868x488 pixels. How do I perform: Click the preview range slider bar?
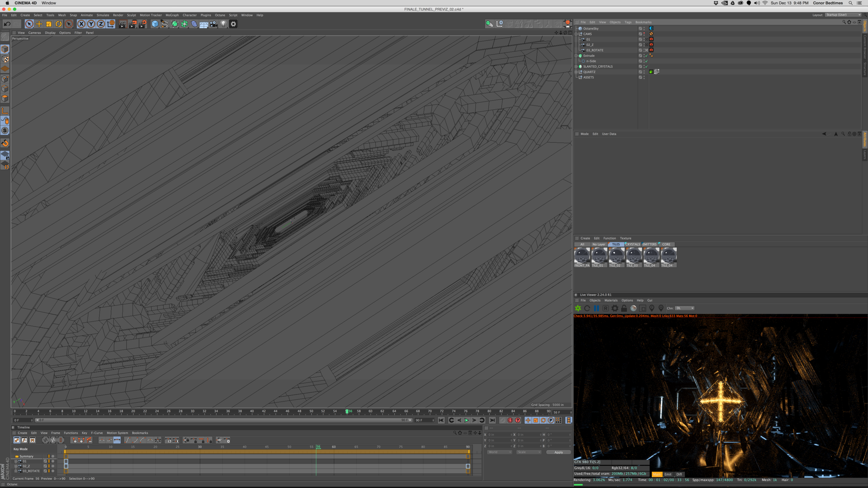(224, 420)
